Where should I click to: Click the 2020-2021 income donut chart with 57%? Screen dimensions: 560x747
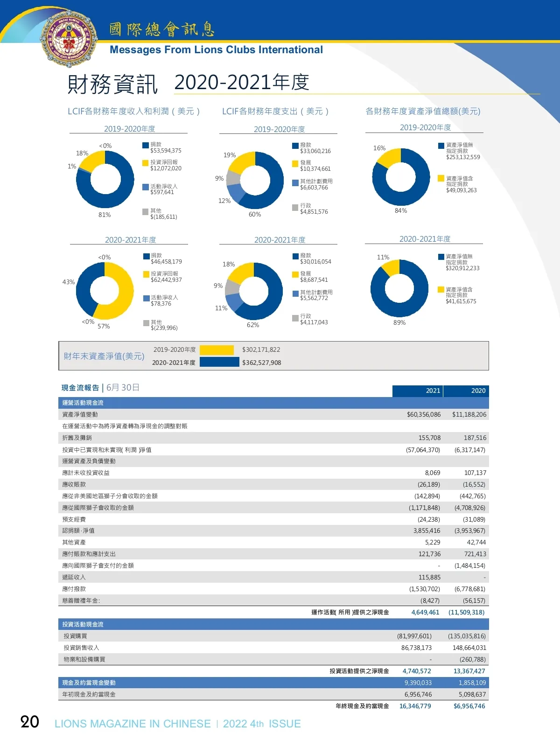(x=105, y=291)
